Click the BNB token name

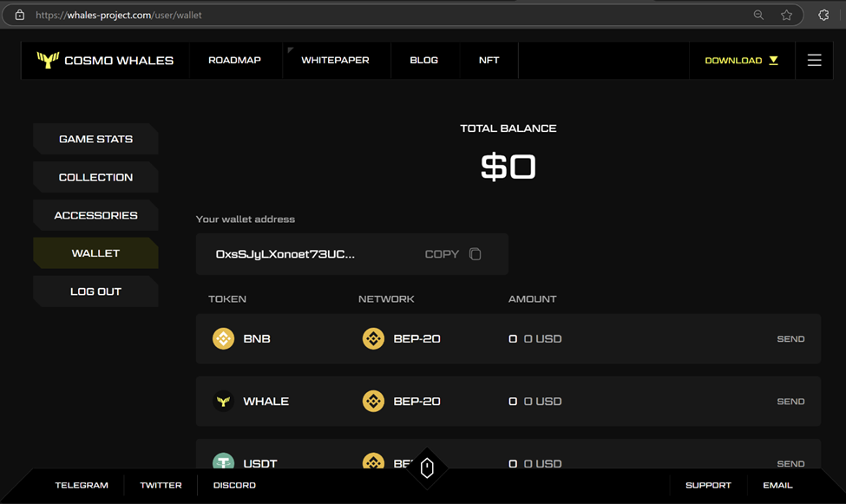click(x=257, y=339)
